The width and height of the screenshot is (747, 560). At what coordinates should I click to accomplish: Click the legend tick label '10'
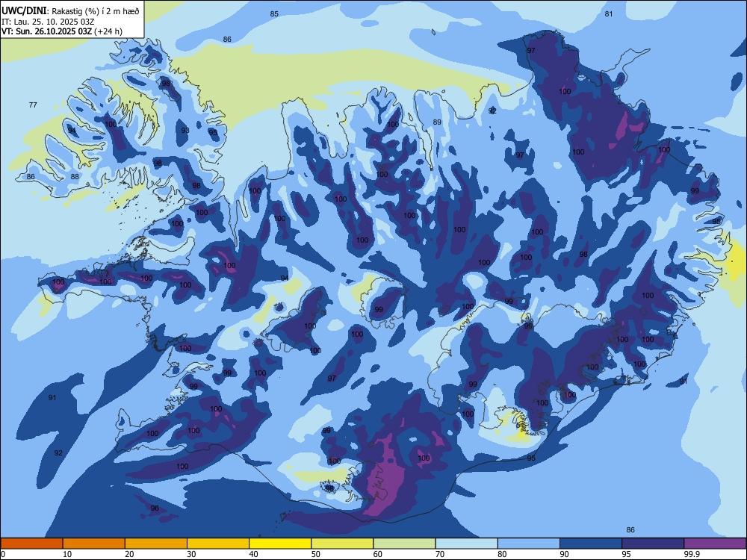click(x=67, y=554)
